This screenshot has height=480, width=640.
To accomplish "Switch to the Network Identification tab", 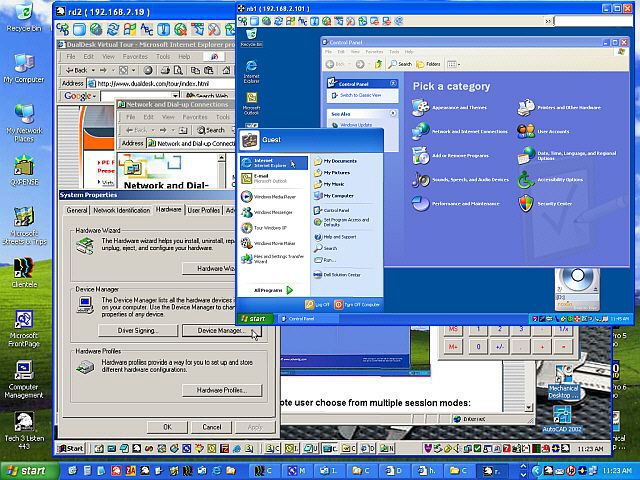I will pos(121,210).
